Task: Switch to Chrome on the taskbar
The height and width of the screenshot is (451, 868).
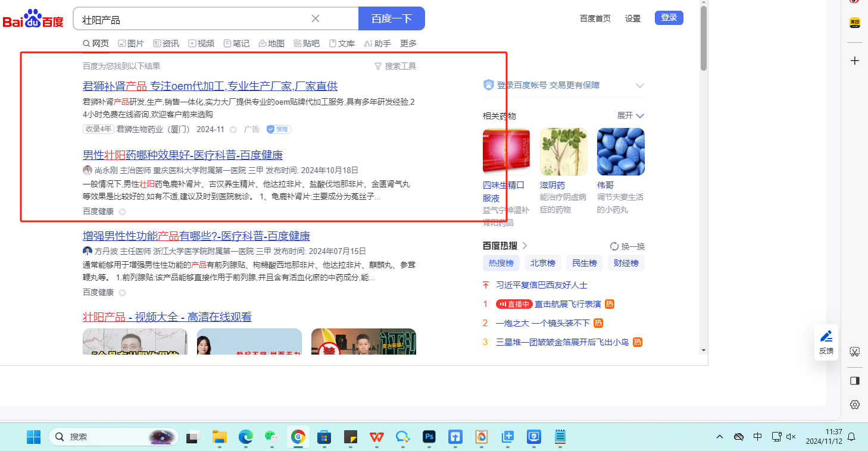Action: tap(298, 437)
